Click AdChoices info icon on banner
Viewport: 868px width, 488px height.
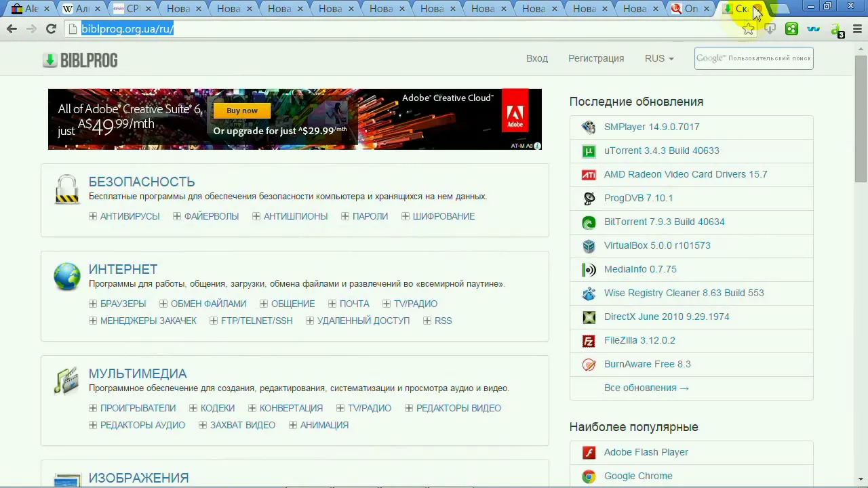[x=537, y=146]
